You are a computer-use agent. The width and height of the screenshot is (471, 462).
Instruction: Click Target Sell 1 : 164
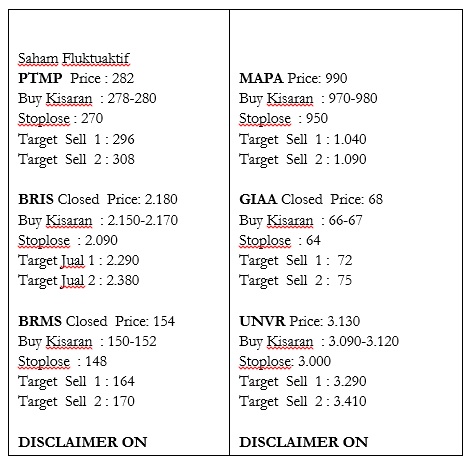pos(76,382)
